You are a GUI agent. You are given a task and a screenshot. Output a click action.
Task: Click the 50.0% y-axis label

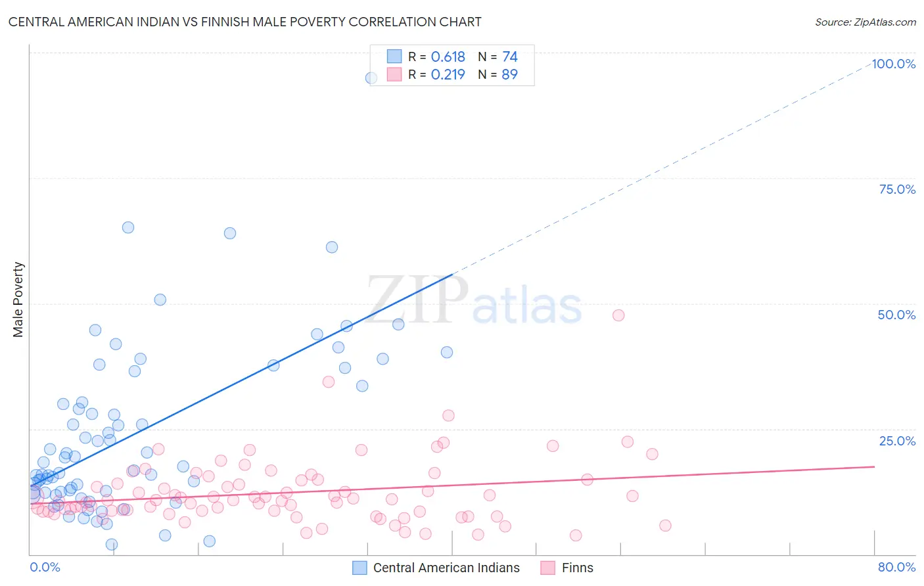click(896, 315)
